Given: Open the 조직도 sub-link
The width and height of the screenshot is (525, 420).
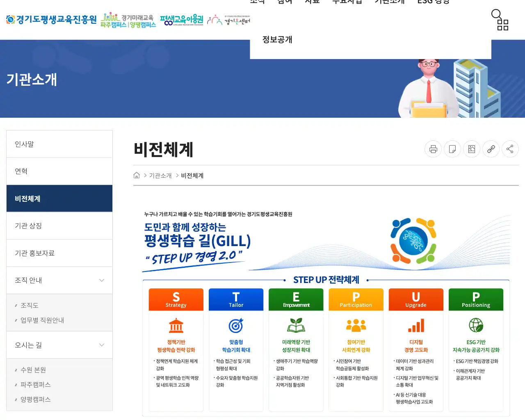Looking at the screenshot, I should click(x=30, y=305).
